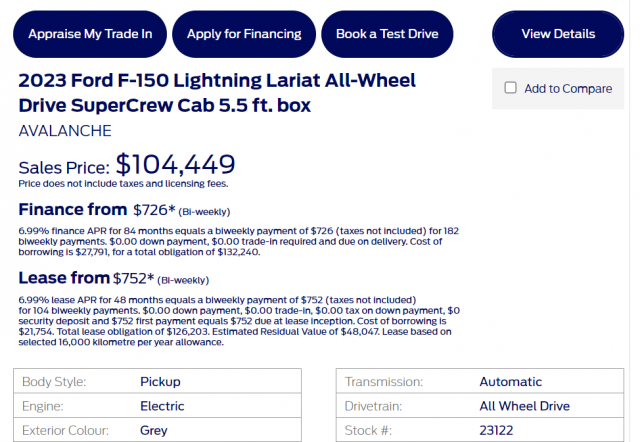
Task: Click the Grey exterior colour value
Action: tap(156, 430)
